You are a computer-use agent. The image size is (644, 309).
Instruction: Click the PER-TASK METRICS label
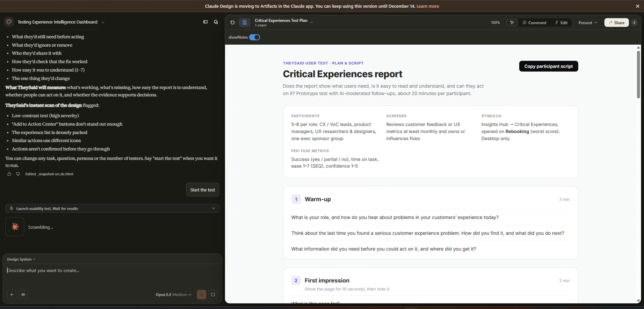click(x=310, y=151)
